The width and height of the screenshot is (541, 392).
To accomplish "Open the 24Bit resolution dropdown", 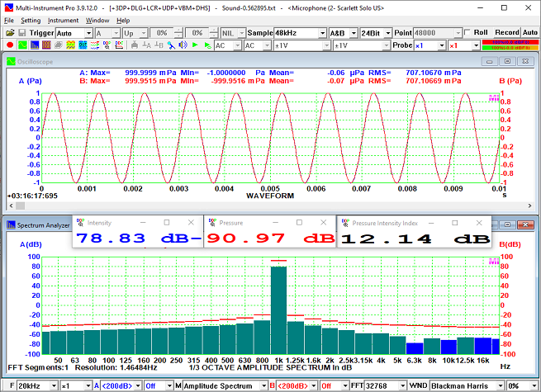I will pos(388,32).
